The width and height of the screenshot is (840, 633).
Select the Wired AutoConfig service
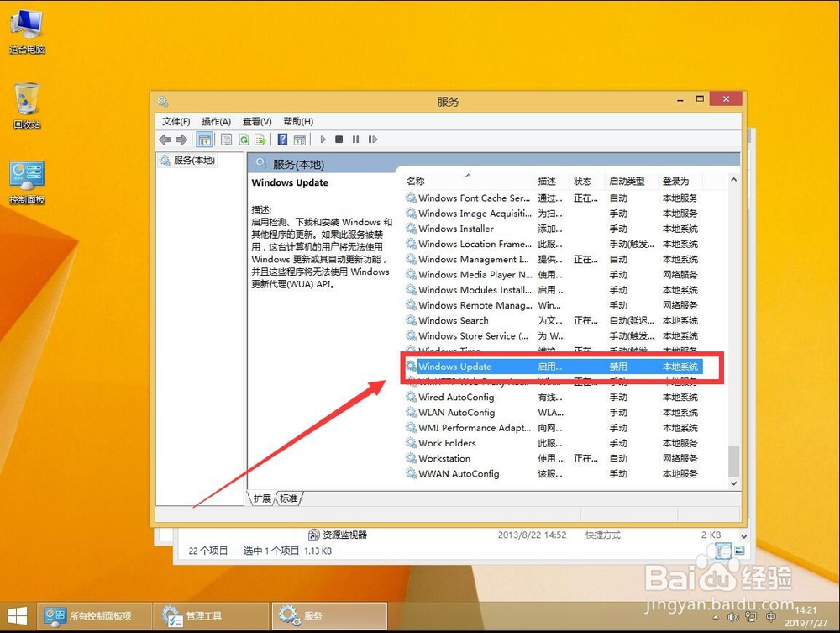point(553,397)
